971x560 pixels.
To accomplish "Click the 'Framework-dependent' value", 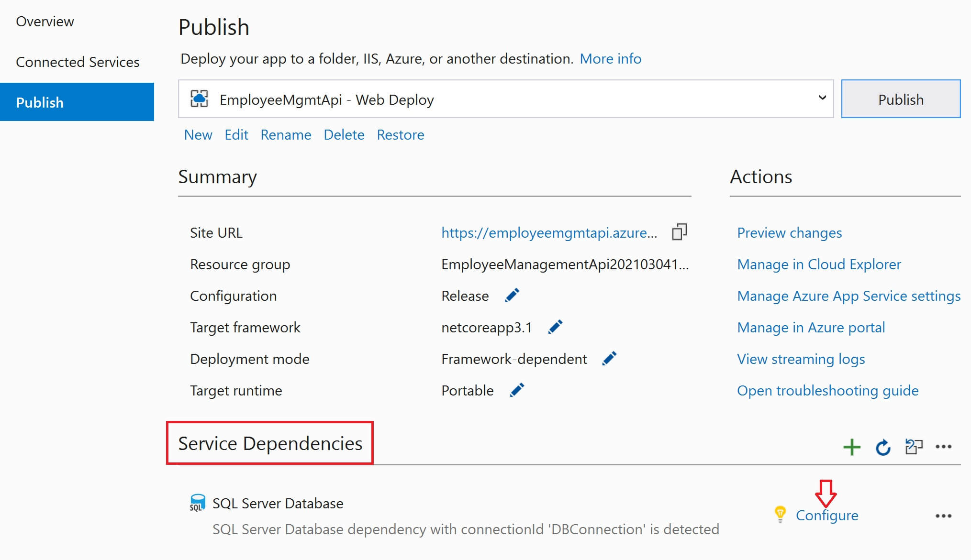I will coord(514,359).
